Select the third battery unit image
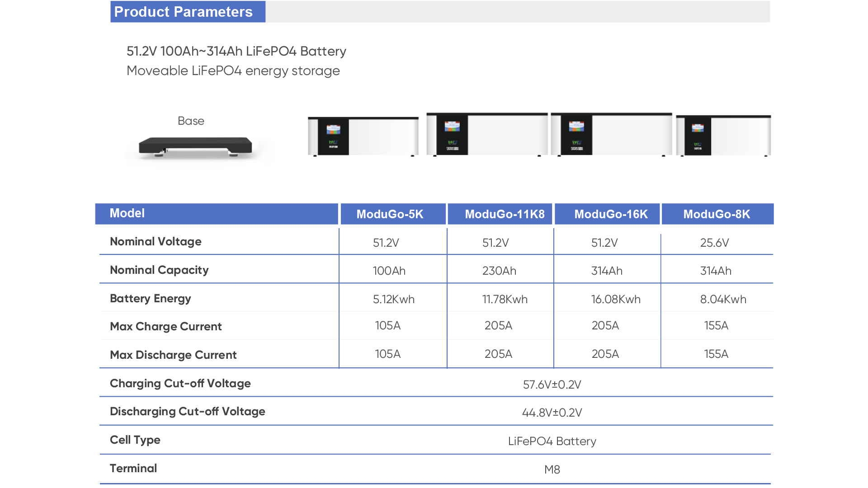 (611, 134)
